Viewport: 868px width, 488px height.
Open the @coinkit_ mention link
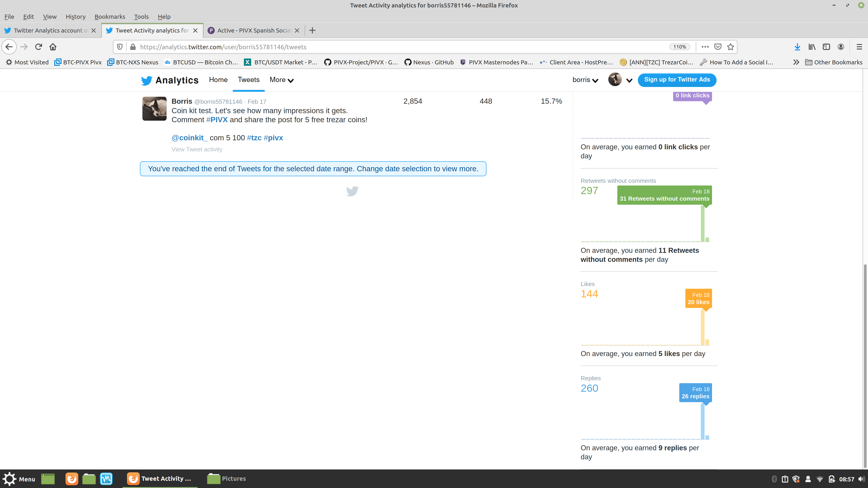click(x=189, y=138)
